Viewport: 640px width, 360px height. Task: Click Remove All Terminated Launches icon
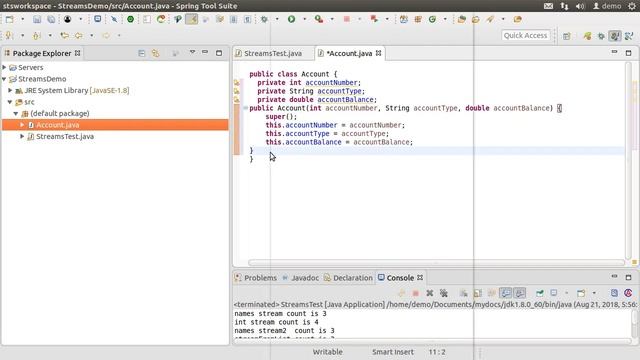[x=444, y=293]
